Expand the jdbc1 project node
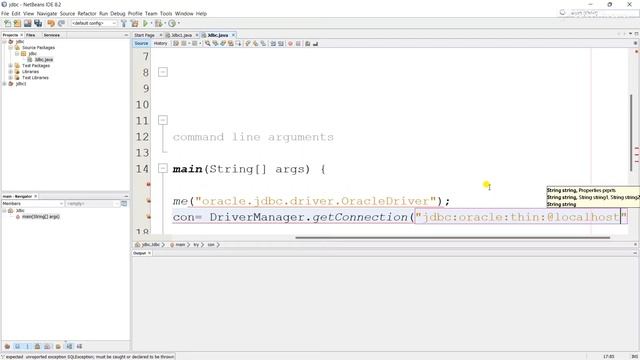640x360 pixels. pyautogui.click(x=4, y=84)
